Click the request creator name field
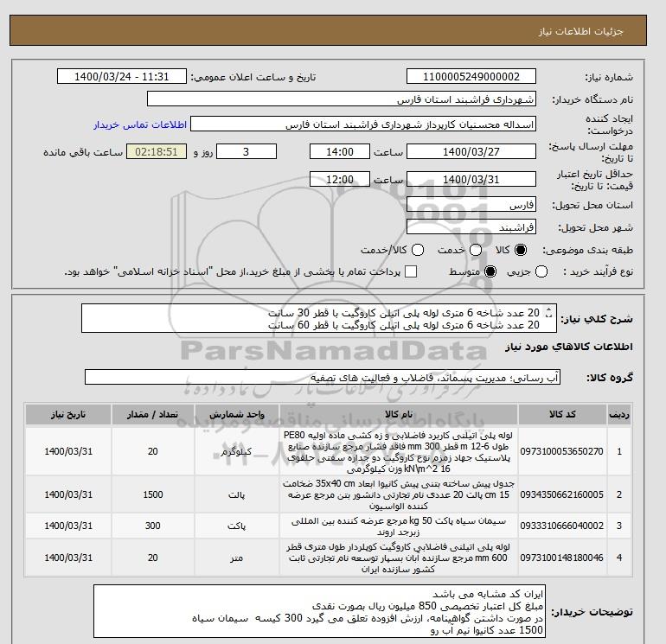The height and width of the screenshot is (644, 666). point(363,124)
